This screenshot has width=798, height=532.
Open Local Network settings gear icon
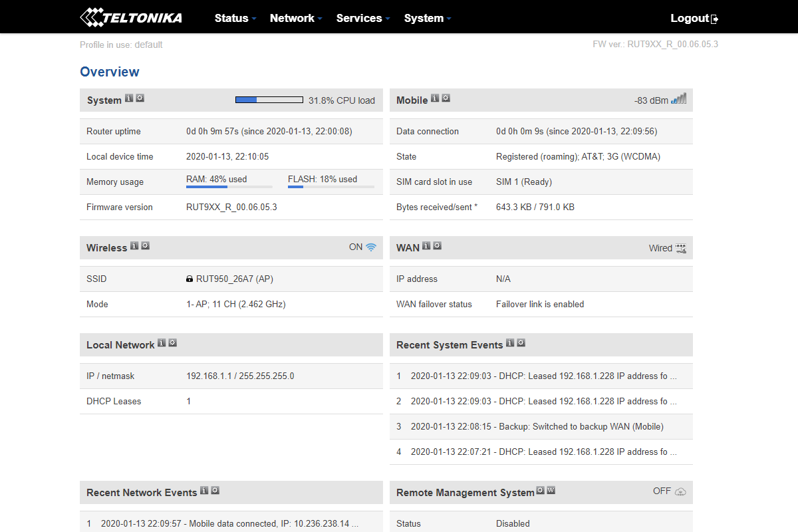coord(173,343)
